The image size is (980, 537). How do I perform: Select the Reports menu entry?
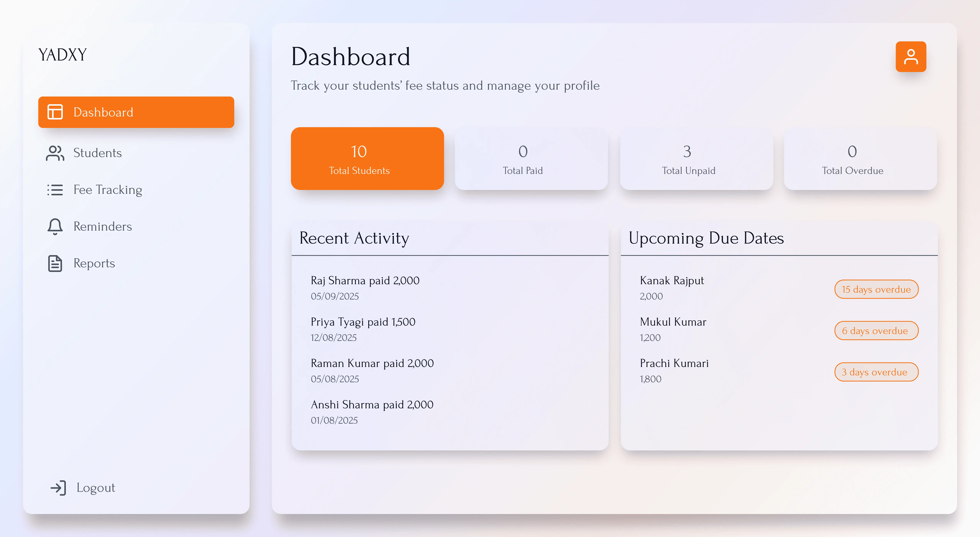(x=94, y=263)
